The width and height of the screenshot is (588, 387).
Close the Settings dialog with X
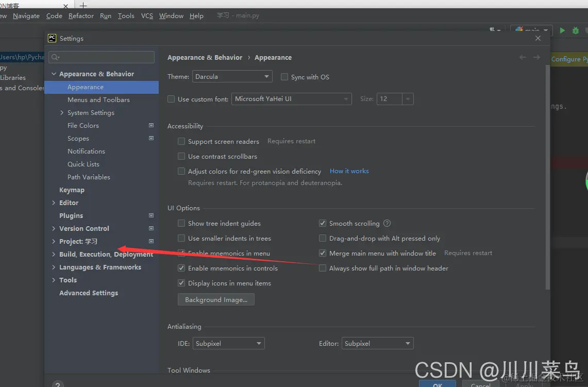coord(537,38)
